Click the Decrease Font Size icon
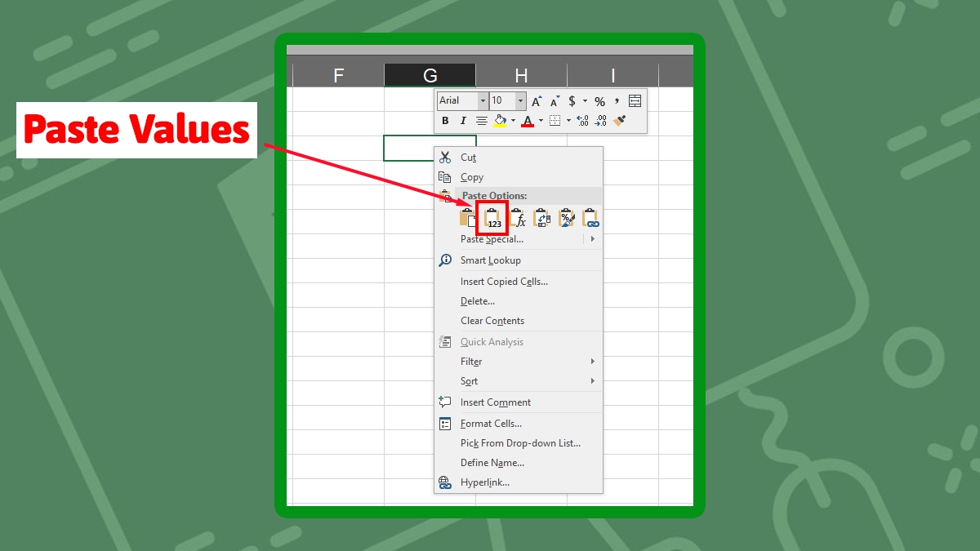Image resolution: width=980 pixels, height=551 pixels. 555,101
